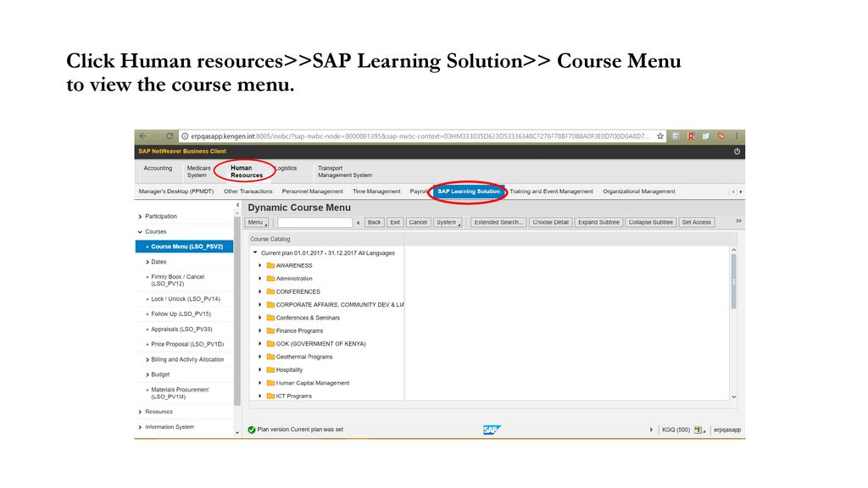Screen dimensions: 868x488
Task: Expand the CONFERENCES folder arrow
Action: [259, 291]
